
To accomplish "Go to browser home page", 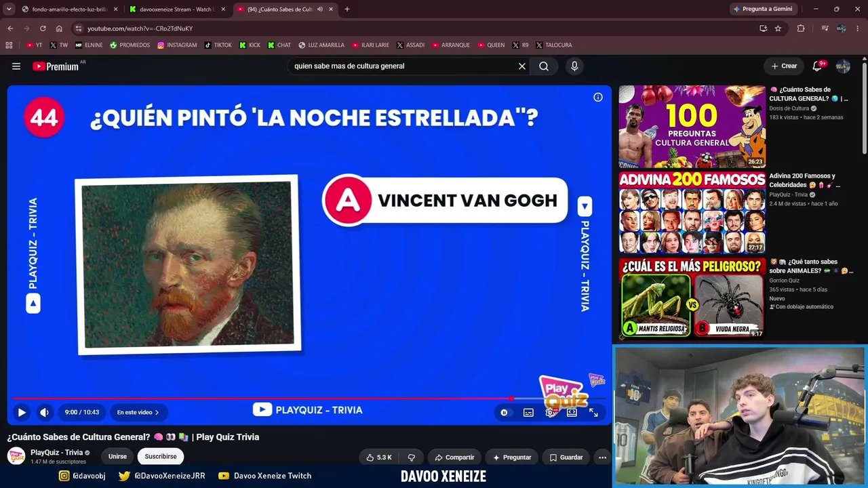I will (x=59, y=28).
